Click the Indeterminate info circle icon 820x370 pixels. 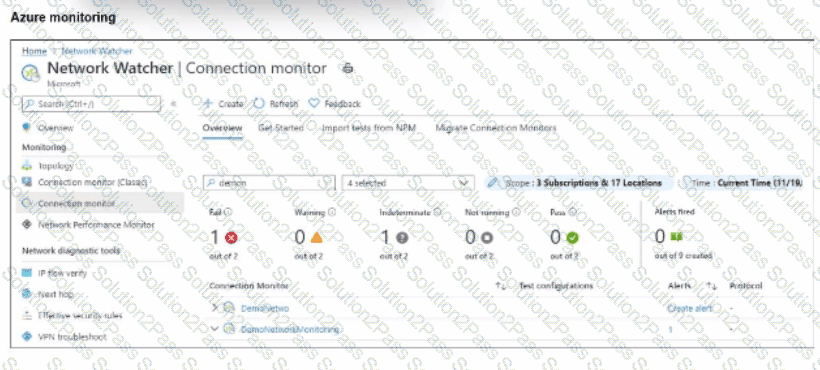pyautogui.click(x=437, y=212)
